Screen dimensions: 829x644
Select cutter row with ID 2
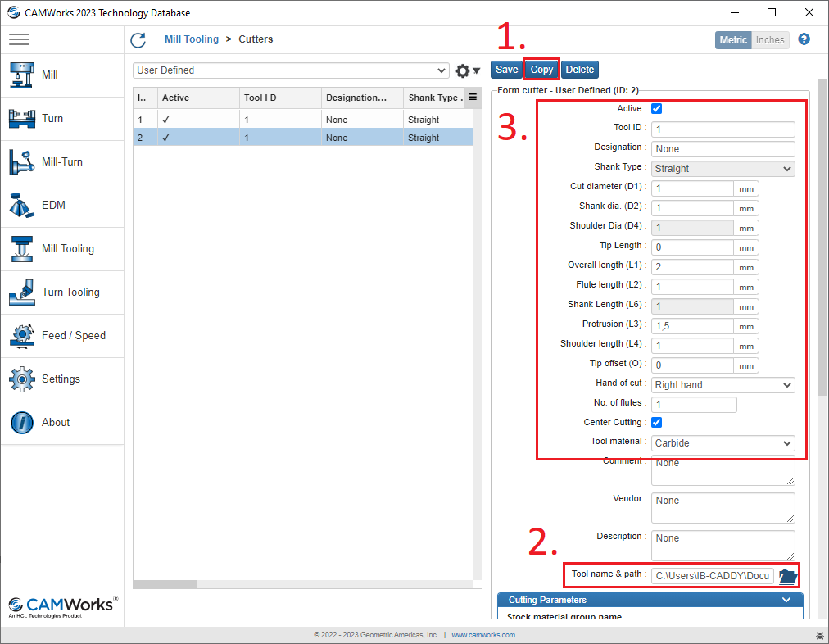(303, 138)
